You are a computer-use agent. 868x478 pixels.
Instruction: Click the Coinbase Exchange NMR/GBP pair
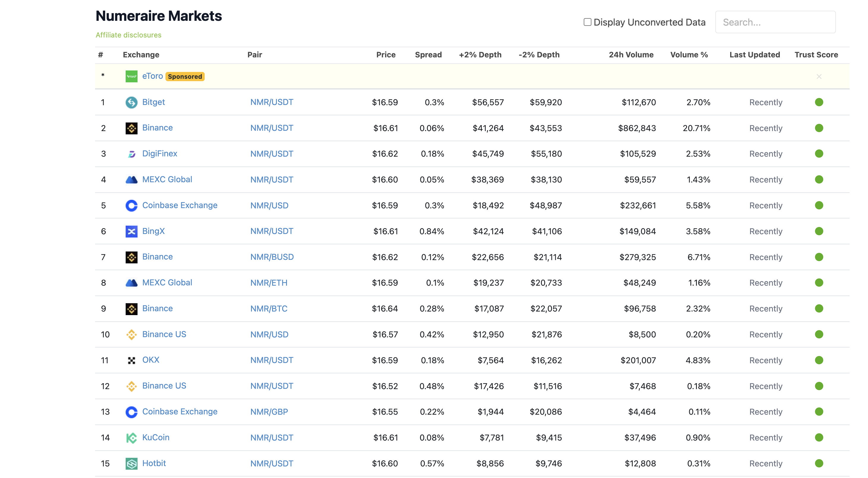(269, 412)
